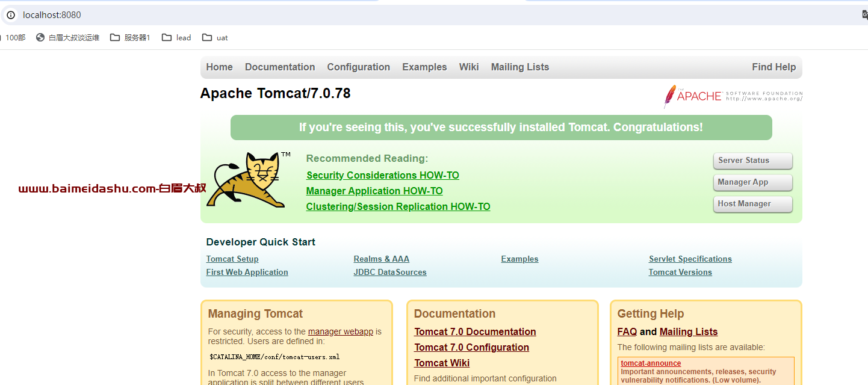Open the Wiki nav item
Screen dimensions: 868x385
click(x=469, y=67)
